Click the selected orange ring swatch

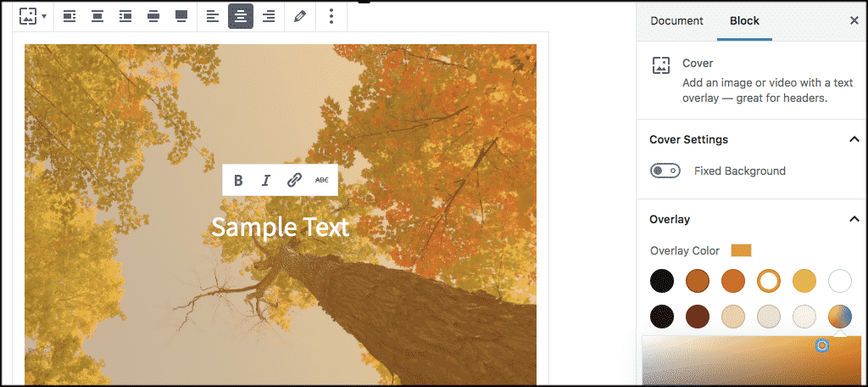769,281
